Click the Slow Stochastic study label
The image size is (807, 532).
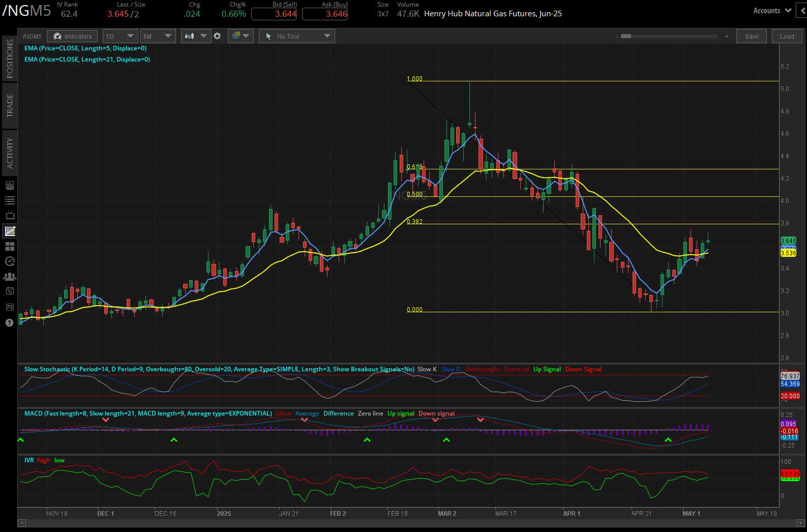tap(219, 369)
